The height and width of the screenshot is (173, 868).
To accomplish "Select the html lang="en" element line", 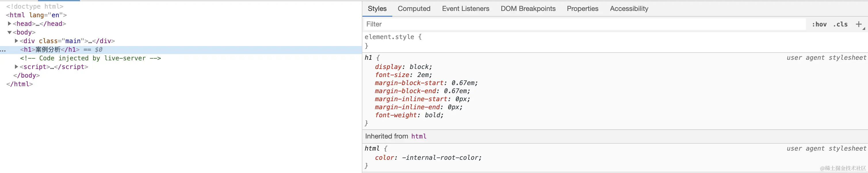I will pyautogui.click(x=37, y=15).
